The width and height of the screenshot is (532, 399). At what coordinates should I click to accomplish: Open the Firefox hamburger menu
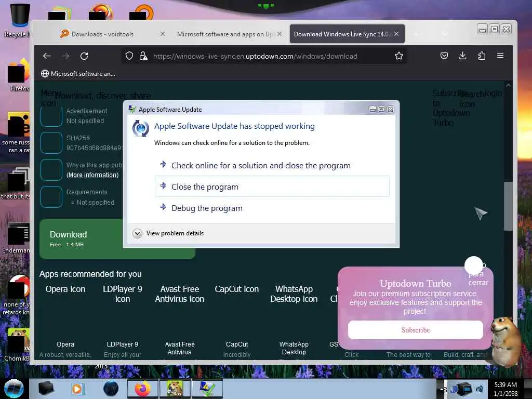coord(500,55)
